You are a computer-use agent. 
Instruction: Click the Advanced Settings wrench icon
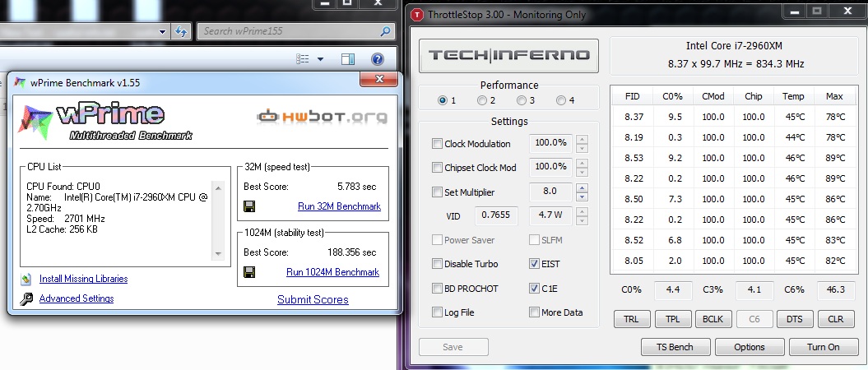(26, 298)
